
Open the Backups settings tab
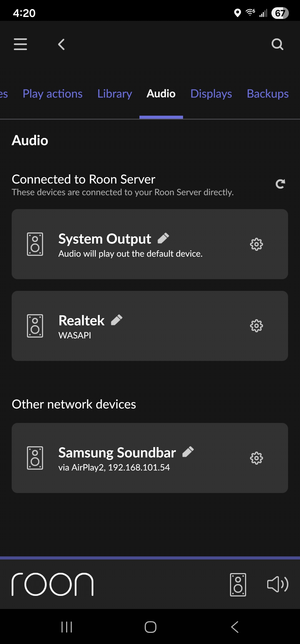pyautogui.click(x=267, y=94)
